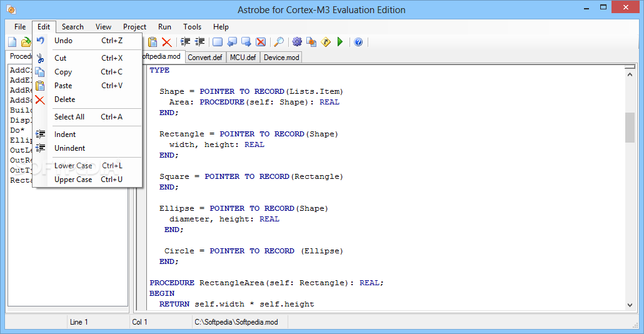Select Do* in the procedures list

click(18, 130)
